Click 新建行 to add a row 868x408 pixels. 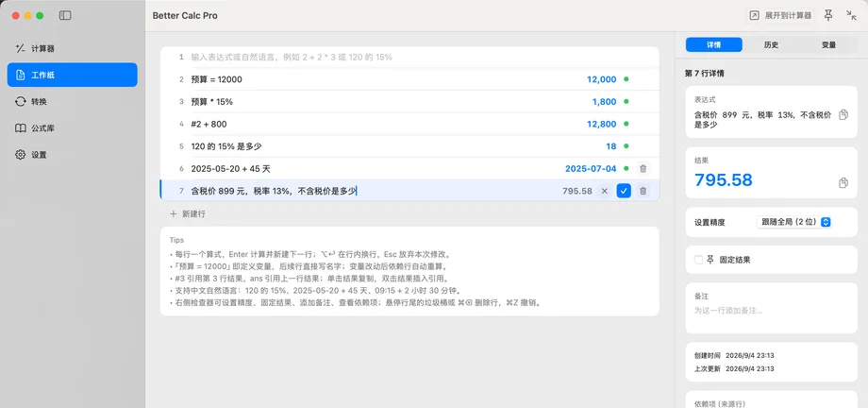click(x=188, y=213)
